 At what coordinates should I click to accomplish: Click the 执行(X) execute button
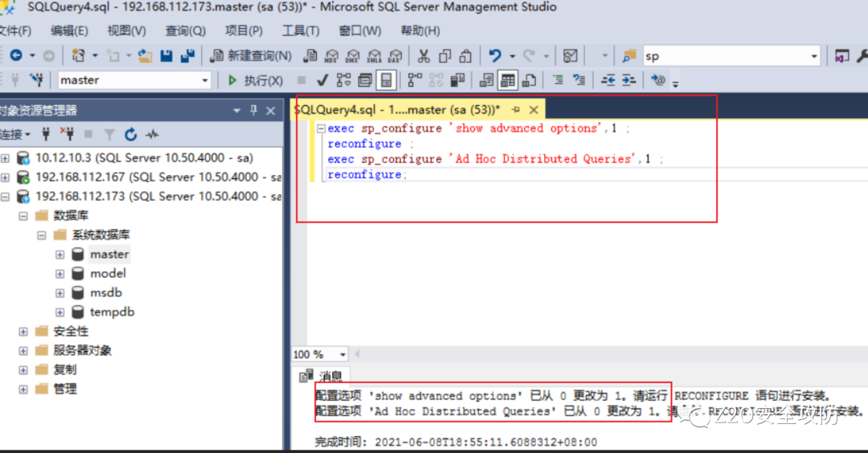(x=256, y=81)
